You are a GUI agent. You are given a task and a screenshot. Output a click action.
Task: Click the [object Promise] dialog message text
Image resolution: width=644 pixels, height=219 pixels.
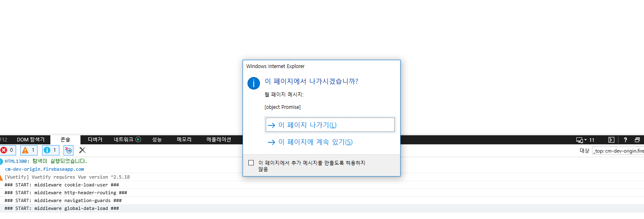pos(283,107)
